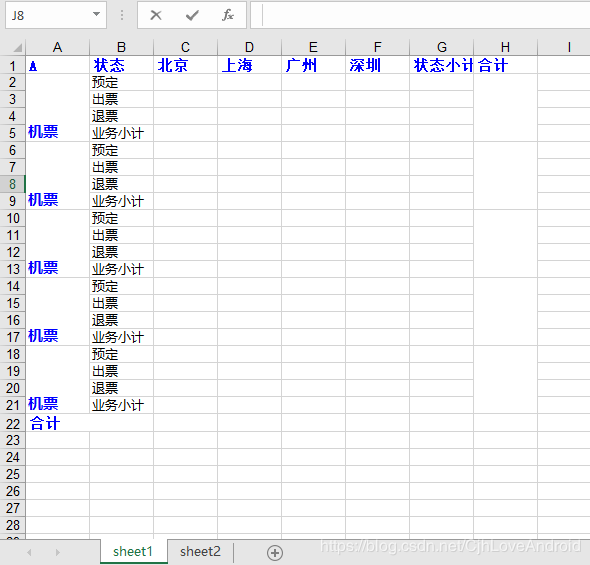Select the sheet1 tab
This screenshot has width=590, height=565.
click(x=133, y=551)
